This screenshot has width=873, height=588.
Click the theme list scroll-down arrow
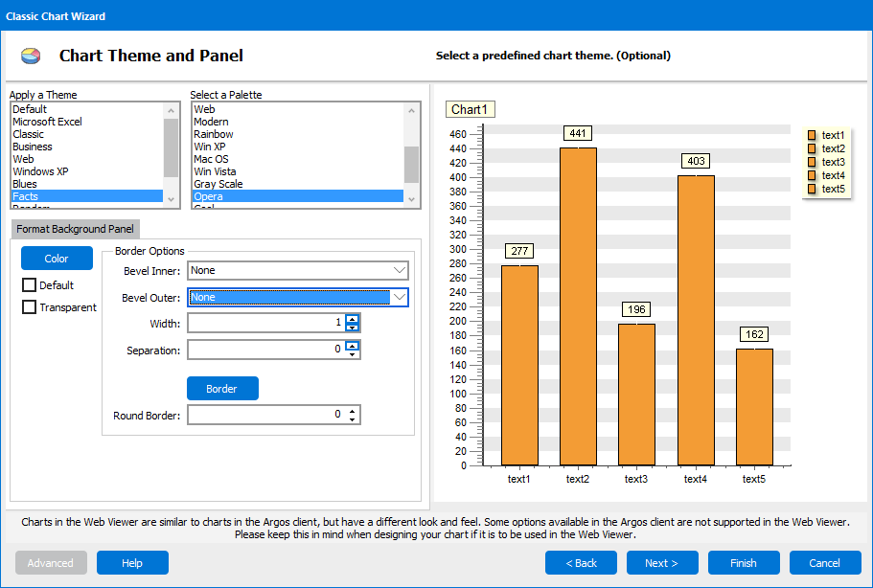[x=172, y=201]
